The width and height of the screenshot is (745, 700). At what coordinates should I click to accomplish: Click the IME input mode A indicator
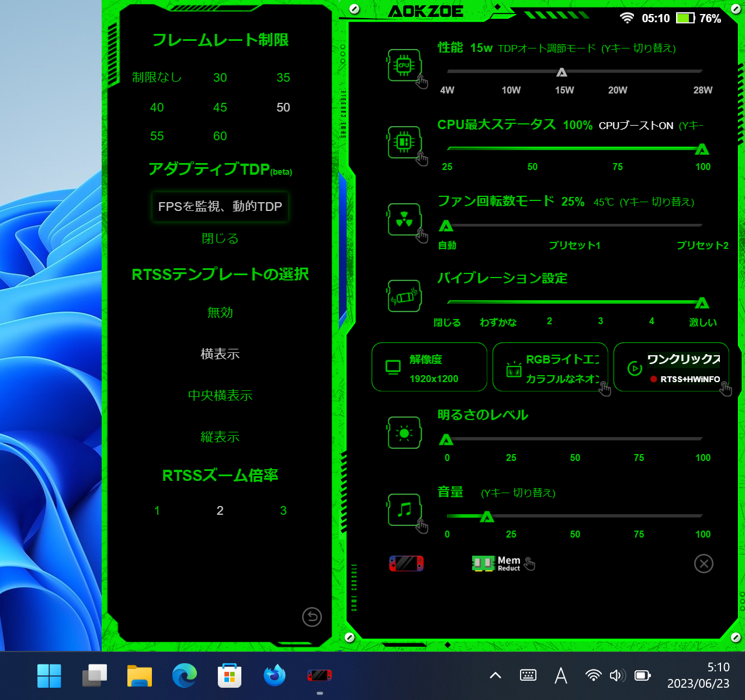(x=561, y=675)
